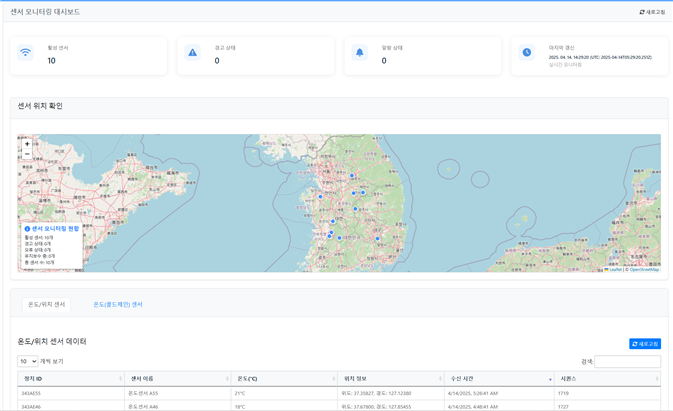The height and width of the screenshot is (411, 673).
Task: Open the Leaflet attribution link
Action: [x=615, y=269]
